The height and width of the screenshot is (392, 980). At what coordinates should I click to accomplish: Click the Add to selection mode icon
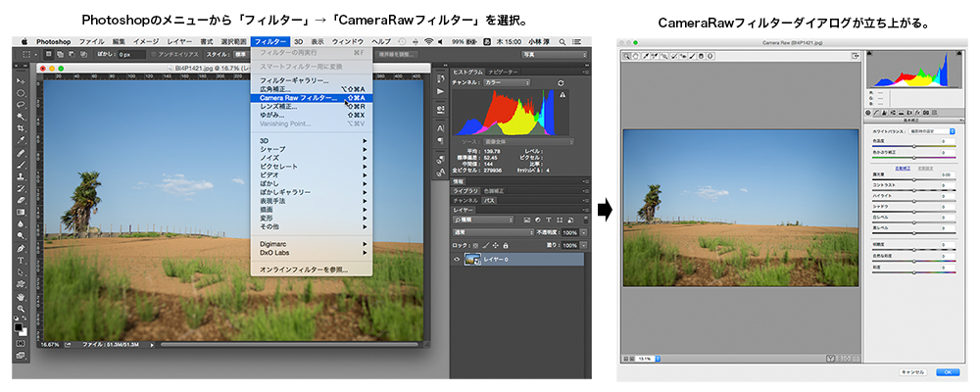pyautogui.click(x=60, y=55)
